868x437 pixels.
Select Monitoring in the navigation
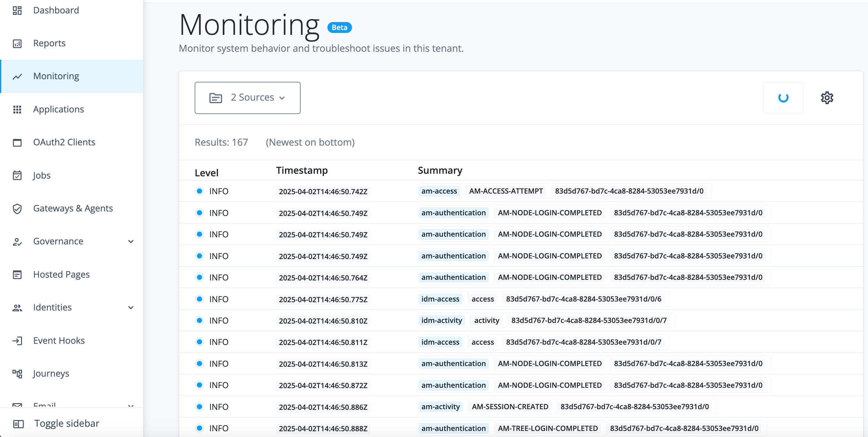(56, 76)
